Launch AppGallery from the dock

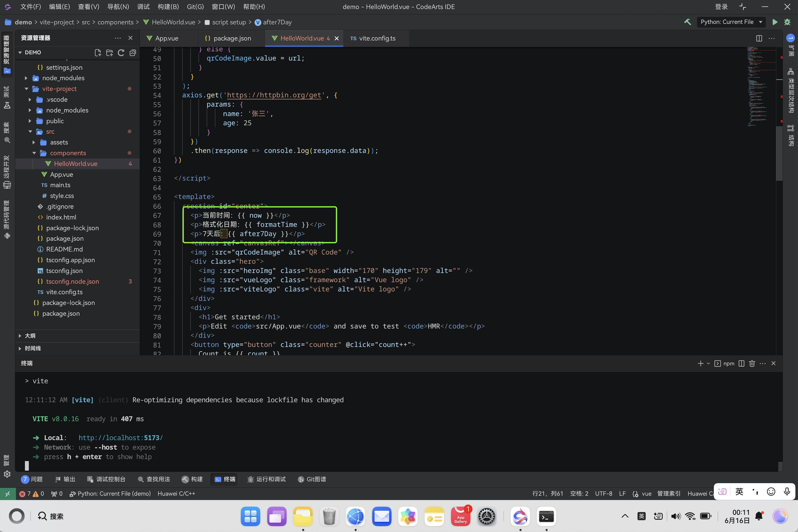[x=460, y=516]
